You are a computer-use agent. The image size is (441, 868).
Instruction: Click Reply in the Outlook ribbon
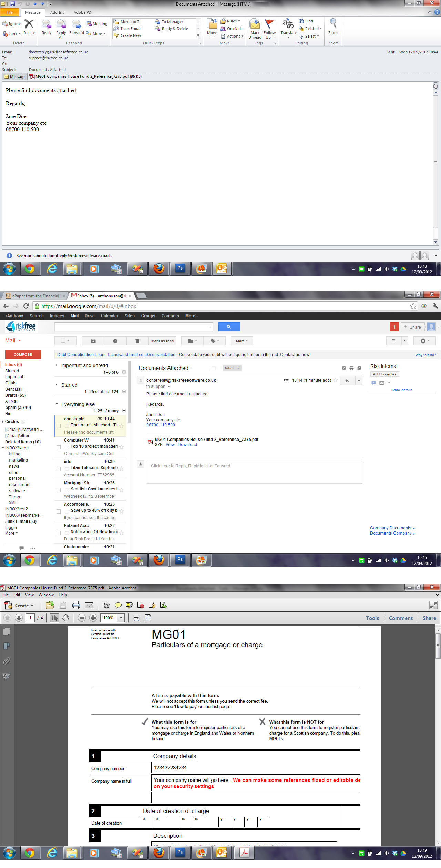[x=47, y=28]
